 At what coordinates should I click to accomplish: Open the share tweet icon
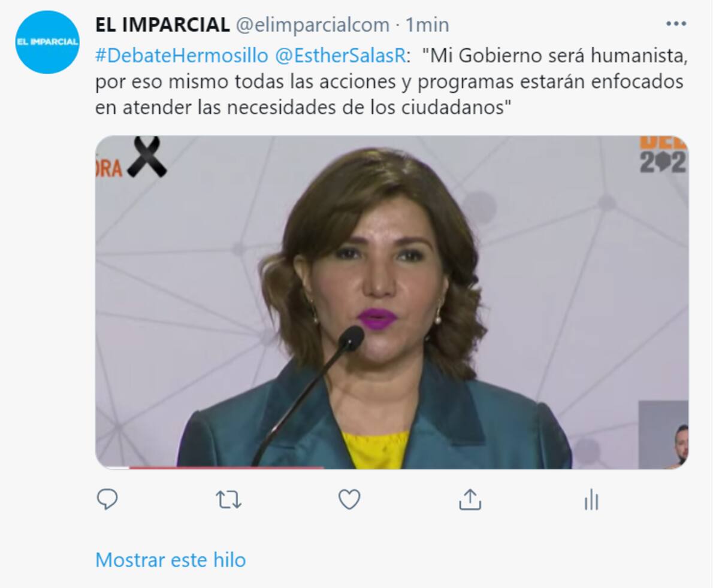pyautogui.click(x=470, y=499)
